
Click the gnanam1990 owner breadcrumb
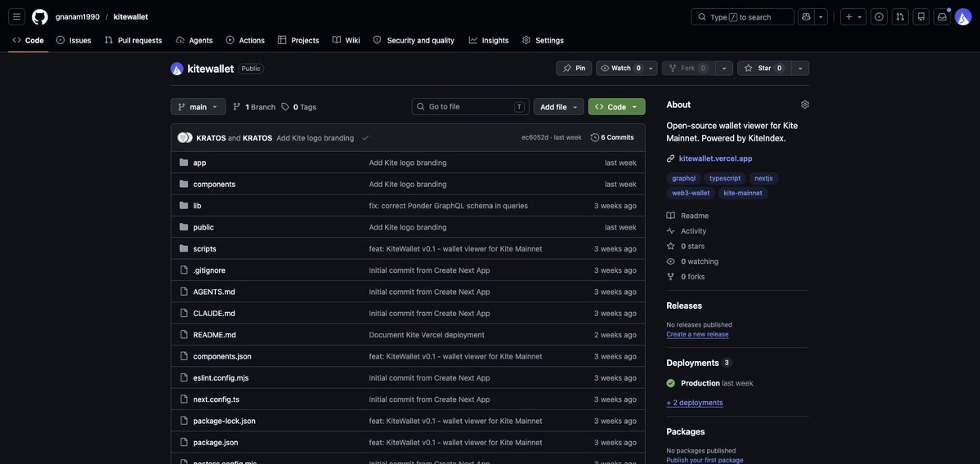78,17
